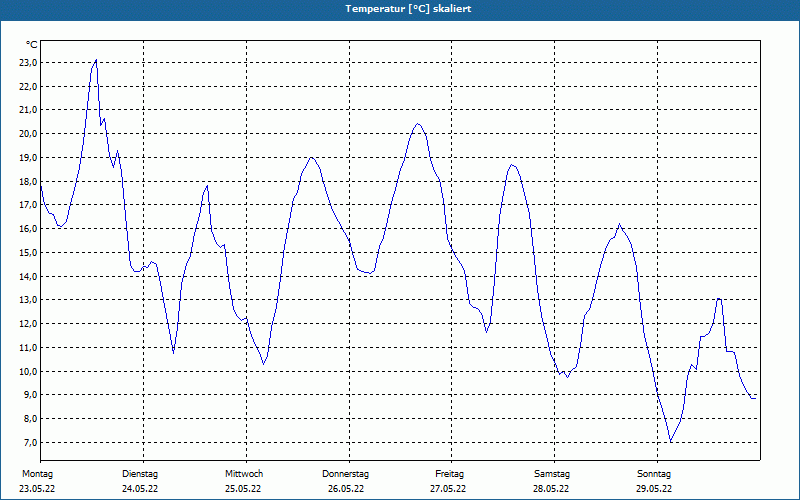The width and height of the screenshot is (800, 500).
Task: Click the '23,0' y-axis value
Action: click(28, 63)
